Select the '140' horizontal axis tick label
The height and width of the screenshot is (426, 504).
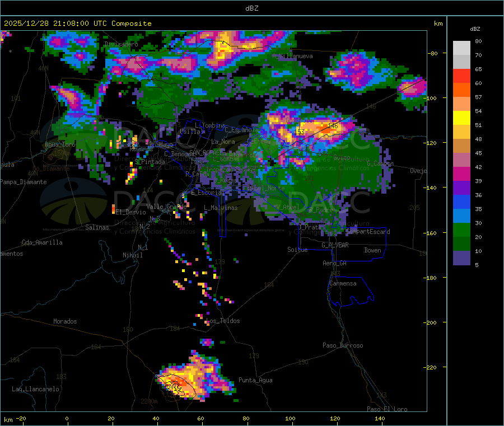[380, 419]
